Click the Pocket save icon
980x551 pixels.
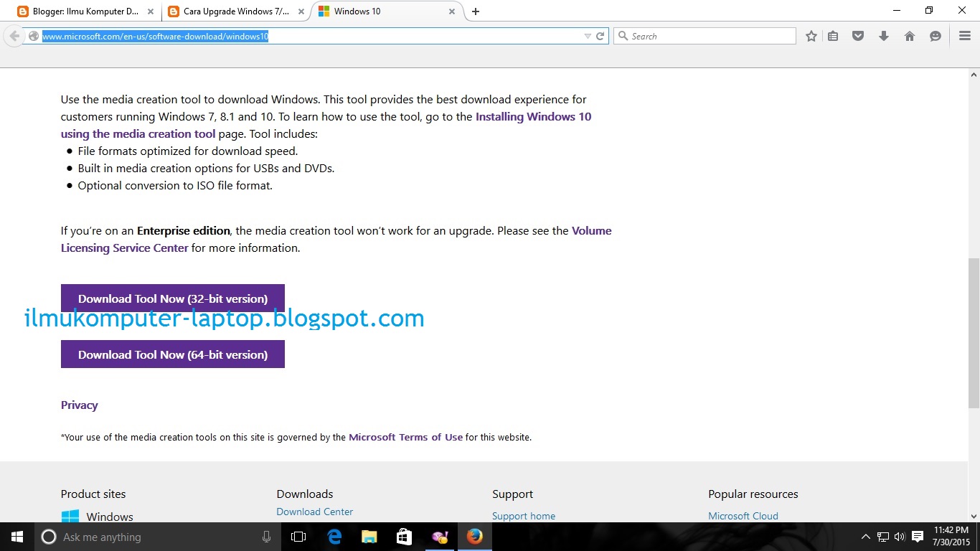point(858,36)
